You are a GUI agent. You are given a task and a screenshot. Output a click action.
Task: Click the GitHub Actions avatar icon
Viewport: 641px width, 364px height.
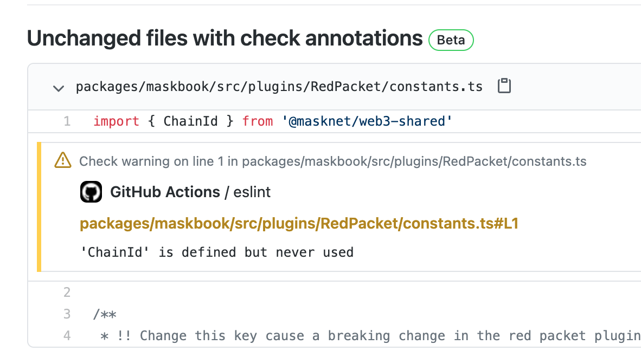91,192
